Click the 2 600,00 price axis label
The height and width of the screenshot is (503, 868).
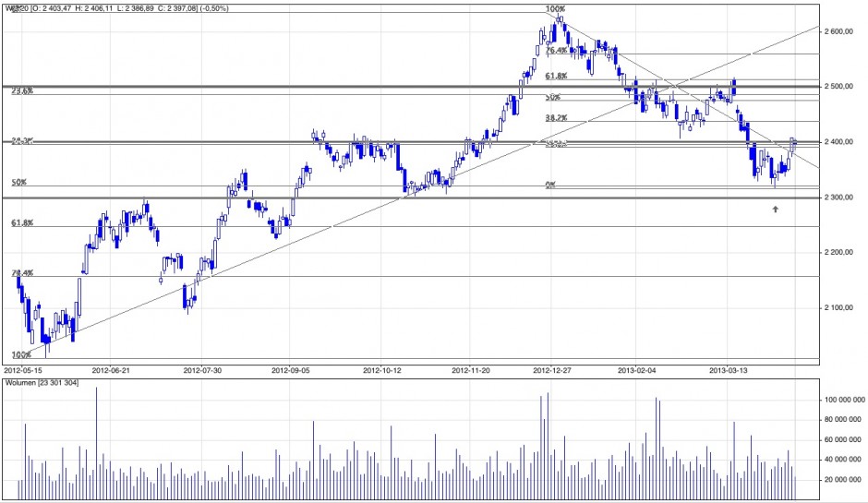(841, 31)
